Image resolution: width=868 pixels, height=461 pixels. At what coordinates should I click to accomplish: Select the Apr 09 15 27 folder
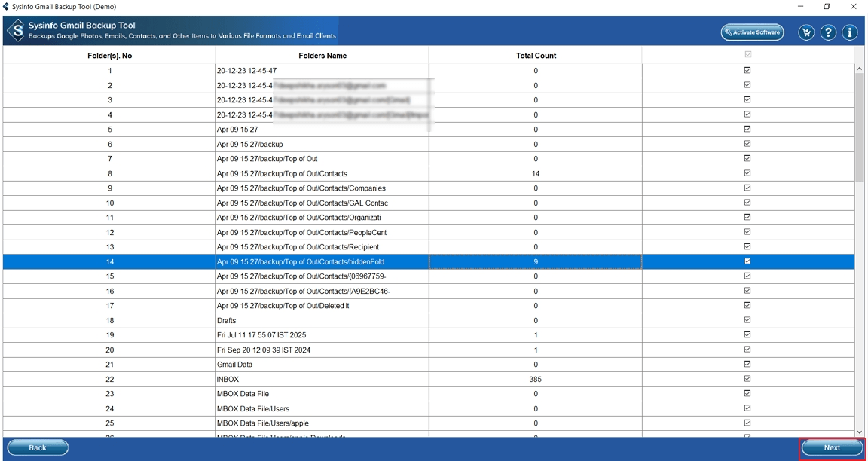[237, 130]
